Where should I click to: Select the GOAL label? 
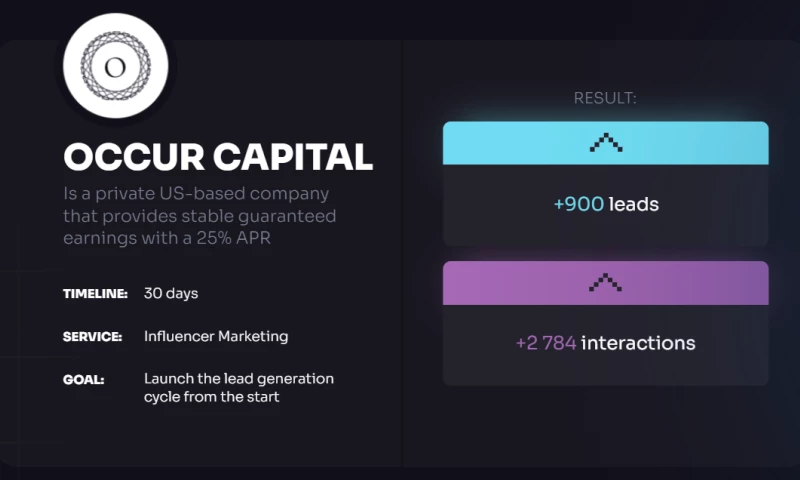(82, 380)
